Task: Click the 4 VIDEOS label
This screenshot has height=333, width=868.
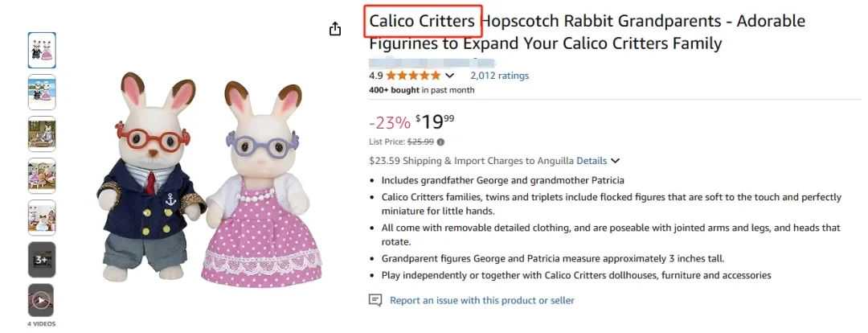Action: pos(42,324)
